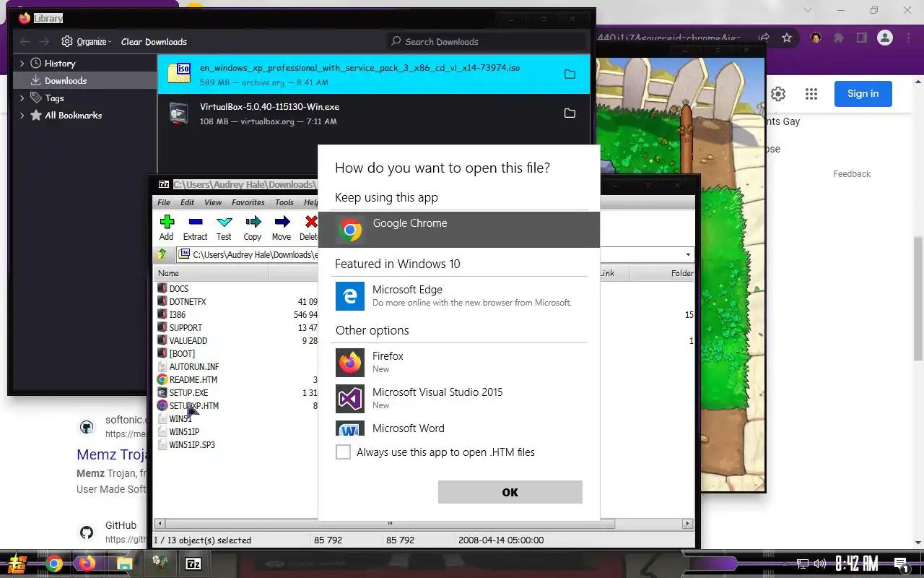The image size is (924, 578).
Task: Click the Name column header in 7-Zip
Action: pyautogui.click(x=212, y=273)
